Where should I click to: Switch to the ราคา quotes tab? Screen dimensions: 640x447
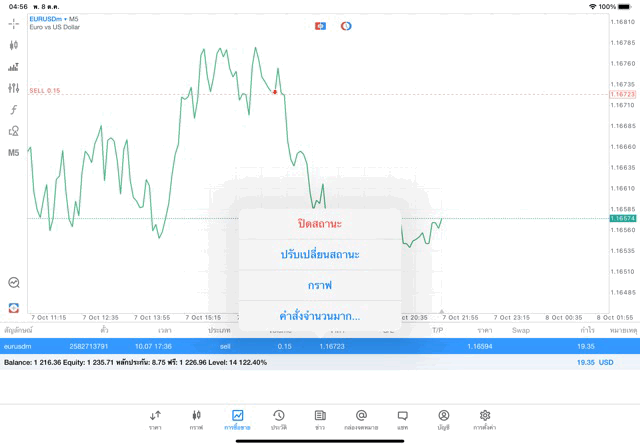coord(155,419)
